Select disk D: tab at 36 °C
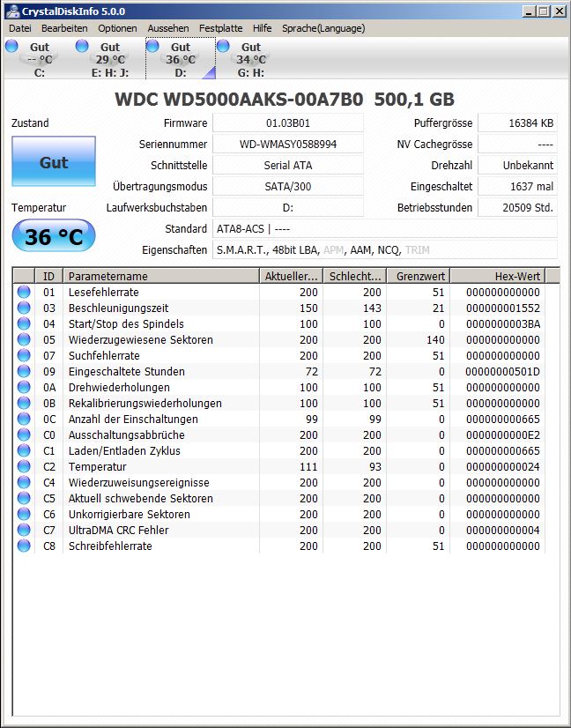 point(181,59)
